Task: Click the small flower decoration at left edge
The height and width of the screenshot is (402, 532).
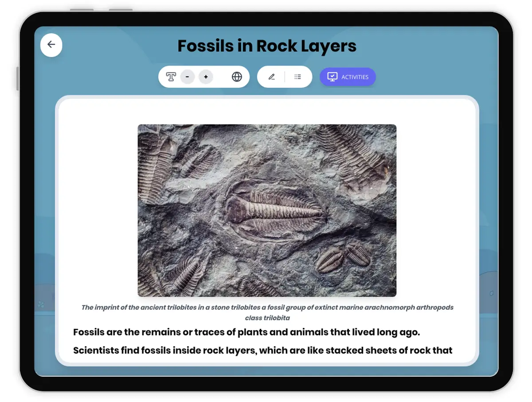Action: click(41, 304)
